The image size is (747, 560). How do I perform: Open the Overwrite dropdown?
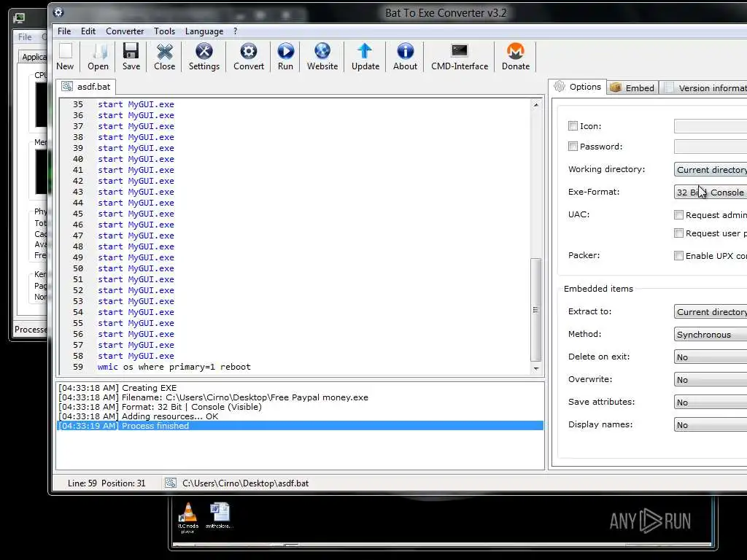point(711,379)
